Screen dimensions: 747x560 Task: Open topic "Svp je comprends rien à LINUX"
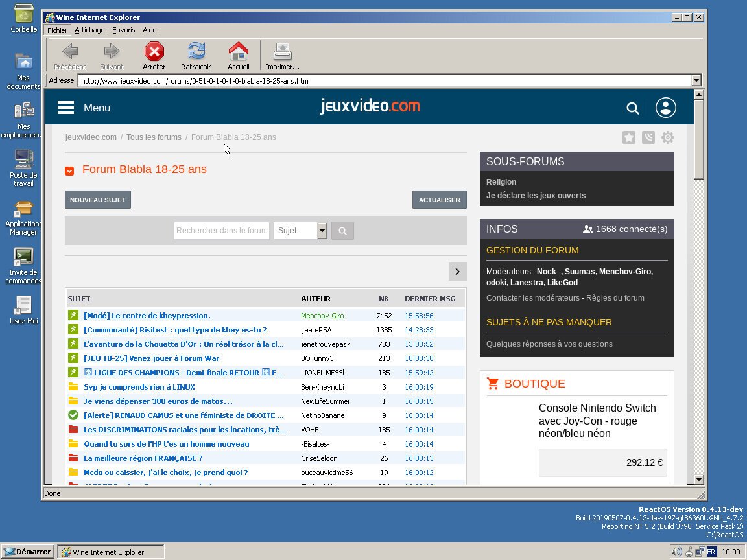coord(139,387)
